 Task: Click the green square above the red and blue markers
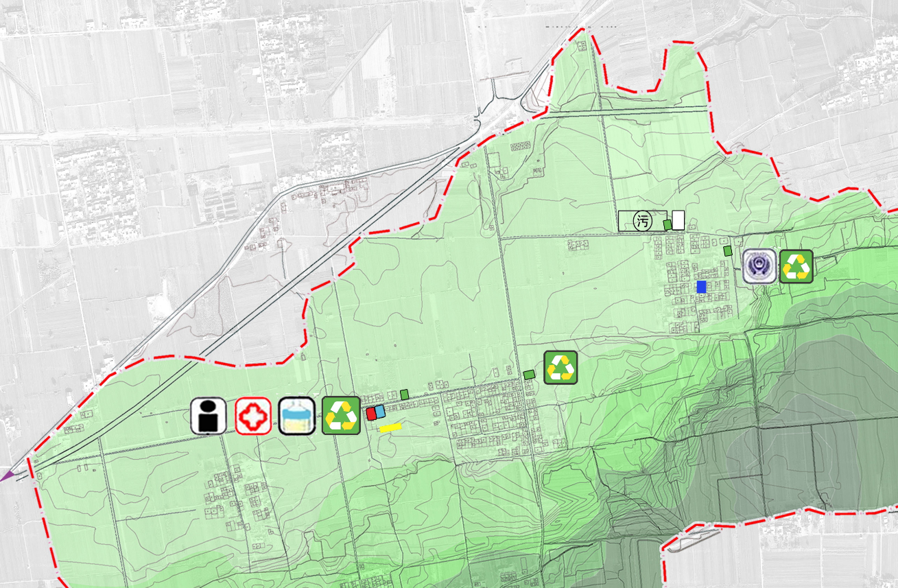[x=405, y=394]
